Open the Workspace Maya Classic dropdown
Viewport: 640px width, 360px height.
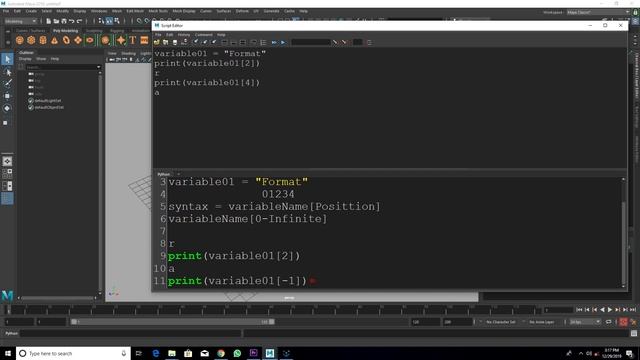(598, 12)
